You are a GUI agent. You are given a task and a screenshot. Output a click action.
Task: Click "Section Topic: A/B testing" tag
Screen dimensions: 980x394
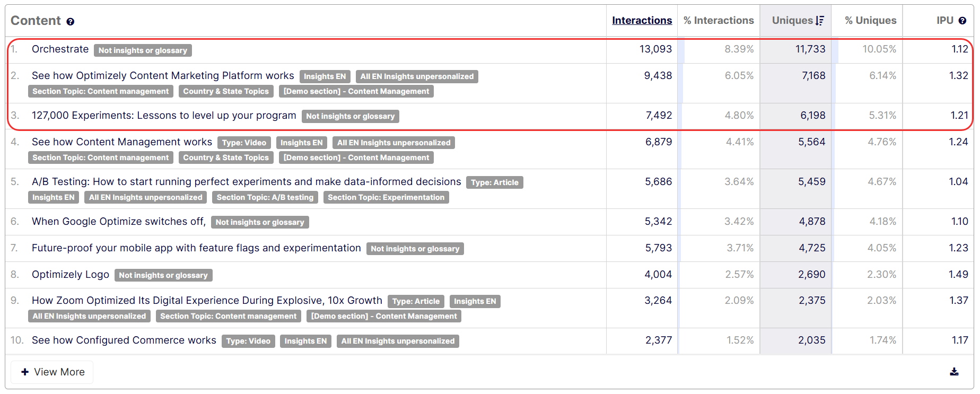pos(265,197)
